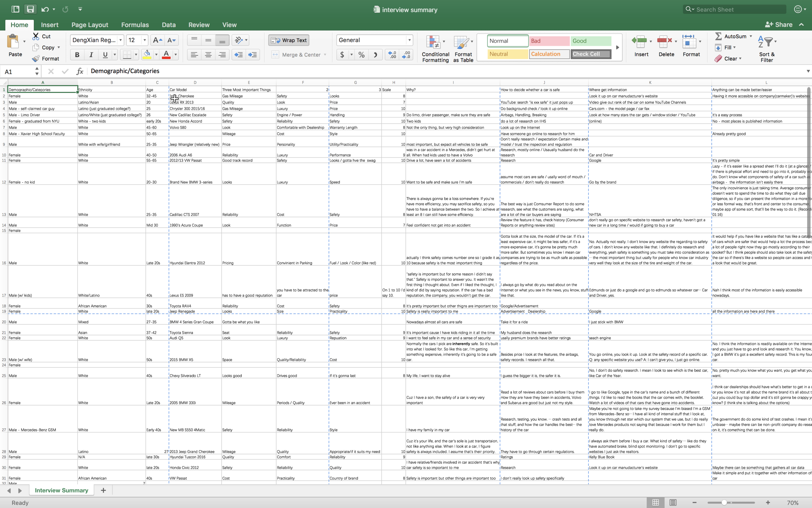The width and height of the screenshot is (812, 508).
Task: Click the Decrease indent icon
Action: click(x=239, y=54)
